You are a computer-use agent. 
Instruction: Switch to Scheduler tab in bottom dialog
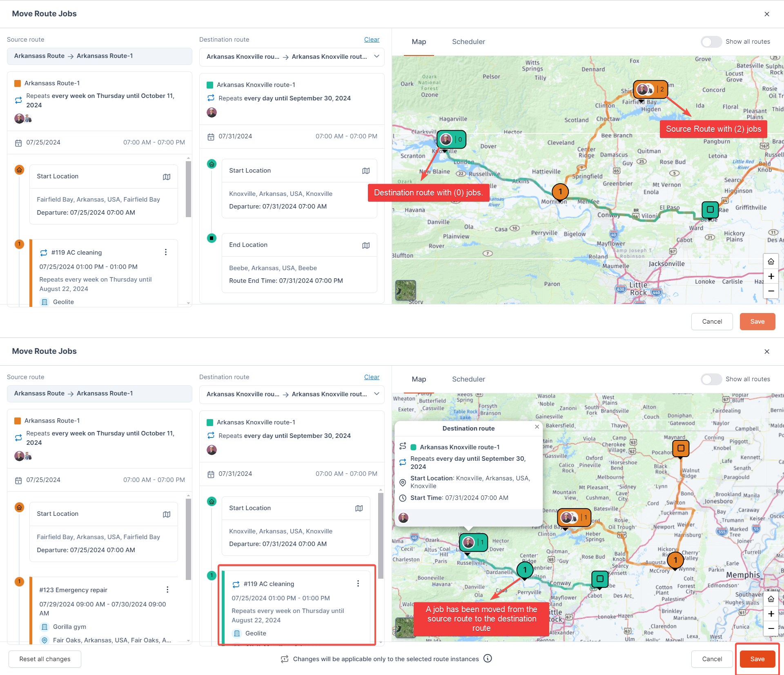(x=468, y=379)
